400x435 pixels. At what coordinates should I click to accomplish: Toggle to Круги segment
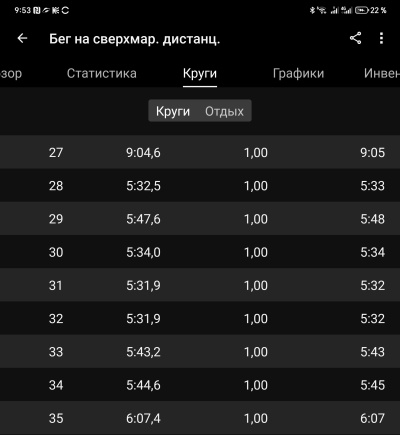point(173,111)
